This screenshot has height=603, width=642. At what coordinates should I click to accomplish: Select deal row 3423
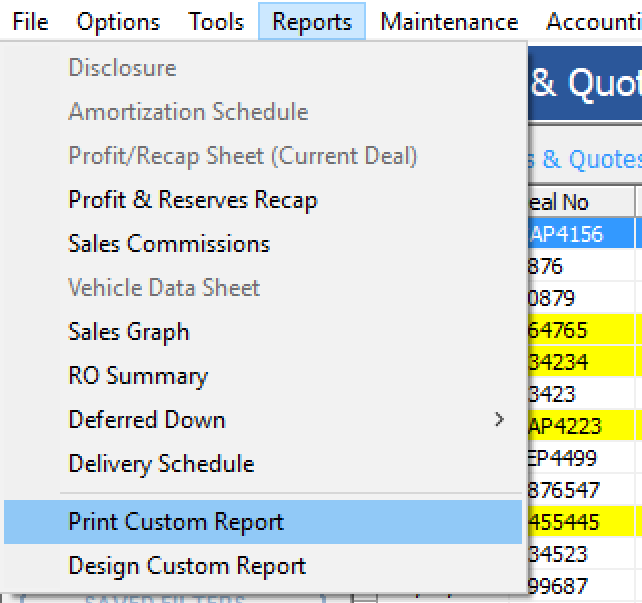pos(585,394)
